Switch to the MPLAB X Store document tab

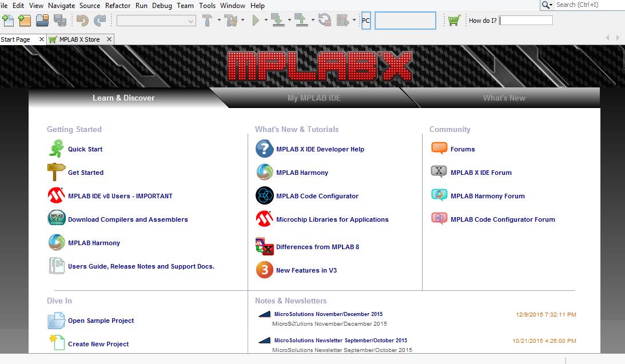point(79,39)
